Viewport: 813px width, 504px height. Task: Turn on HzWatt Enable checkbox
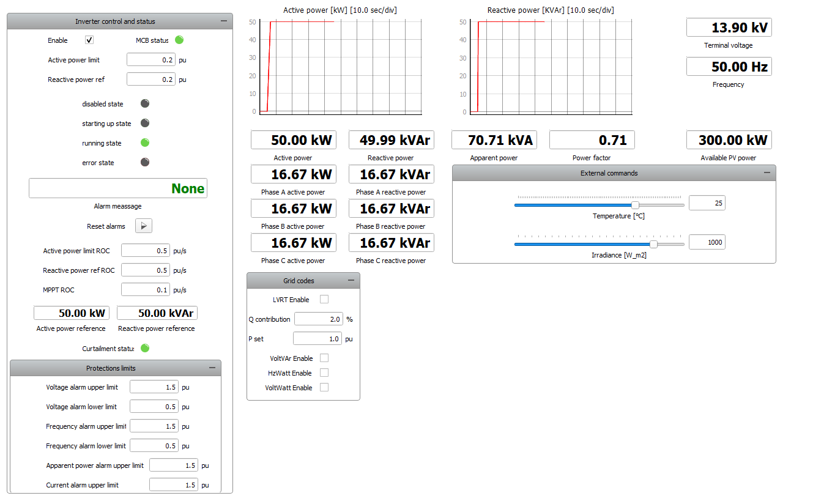click(324, 373)
